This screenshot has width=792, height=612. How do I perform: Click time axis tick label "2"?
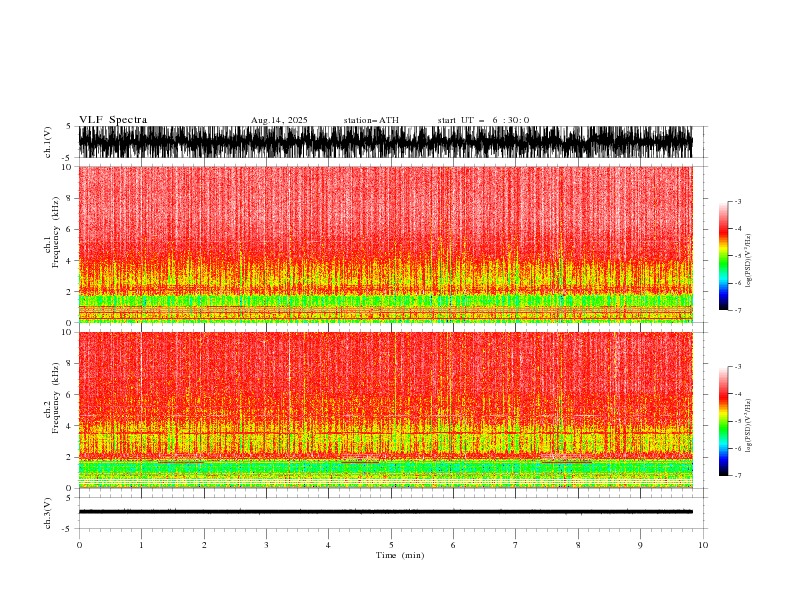(204, 545)
